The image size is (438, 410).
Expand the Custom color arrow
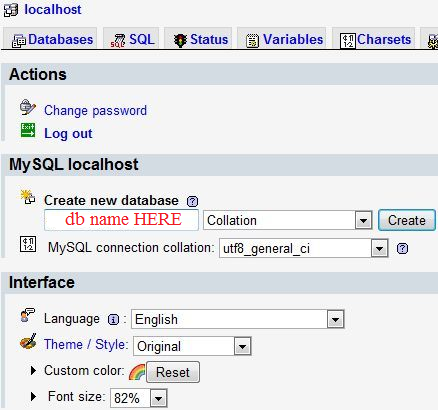[33, 370]
